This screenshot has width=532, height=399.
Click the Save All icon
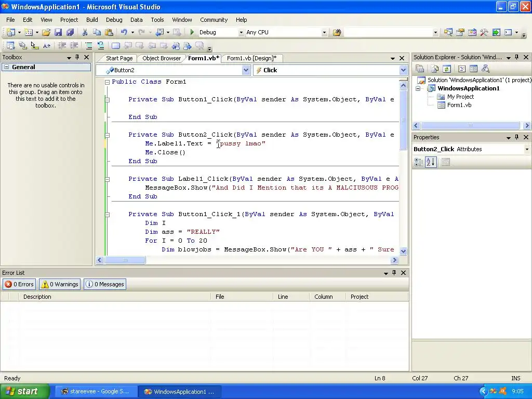point(70,32)
